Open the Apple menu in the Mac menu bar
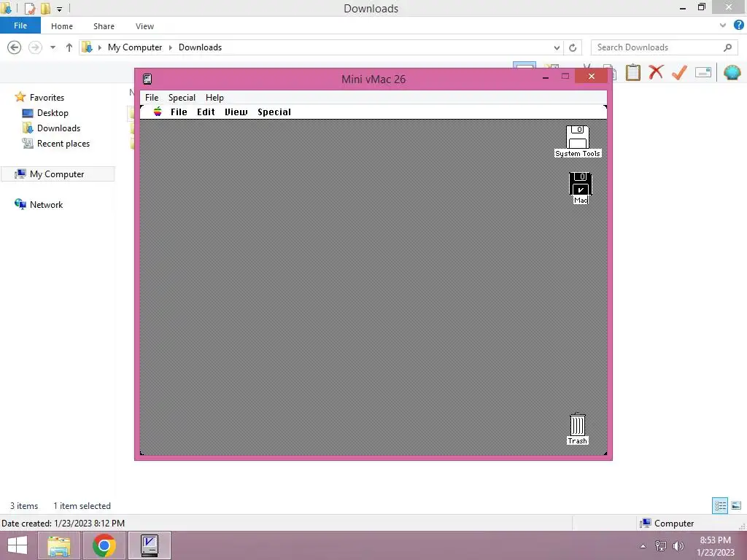This screenshot has height=560, width=747. click(x=158, y=112)
